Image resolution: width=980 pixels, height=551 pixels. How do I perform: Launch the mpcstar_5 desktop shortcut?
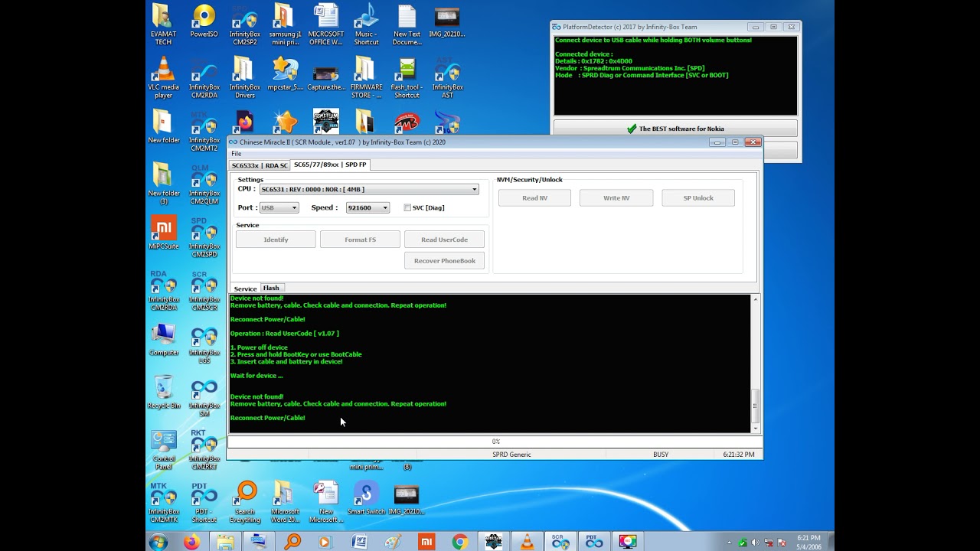tap(285, 74)
